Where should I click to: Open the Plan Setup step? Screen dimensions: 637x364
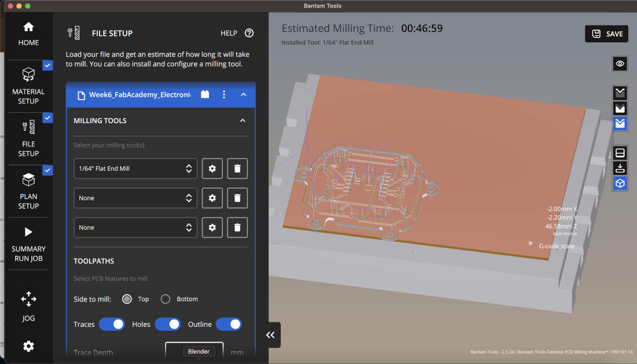pos(28,191)
